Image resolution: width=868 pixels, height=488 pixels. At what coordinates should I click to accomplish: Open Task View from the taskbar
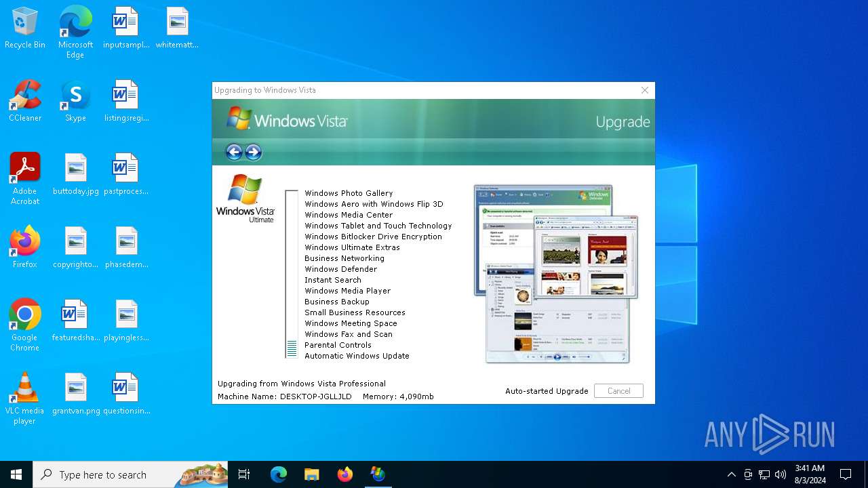tap(244, 474)
